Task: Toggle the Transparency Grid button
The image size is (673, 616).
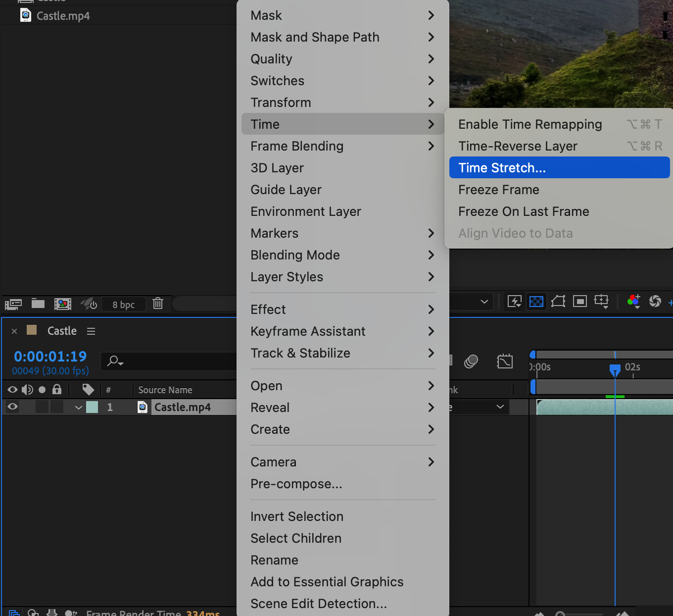Action: pyautogui.click(x=536, y=301)
